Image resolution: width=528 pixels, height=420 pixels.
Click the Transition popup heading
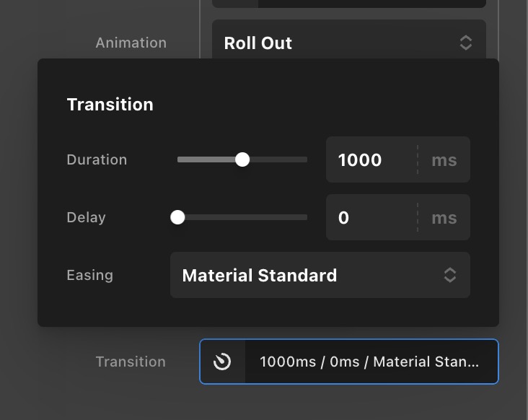coord(110,105)
